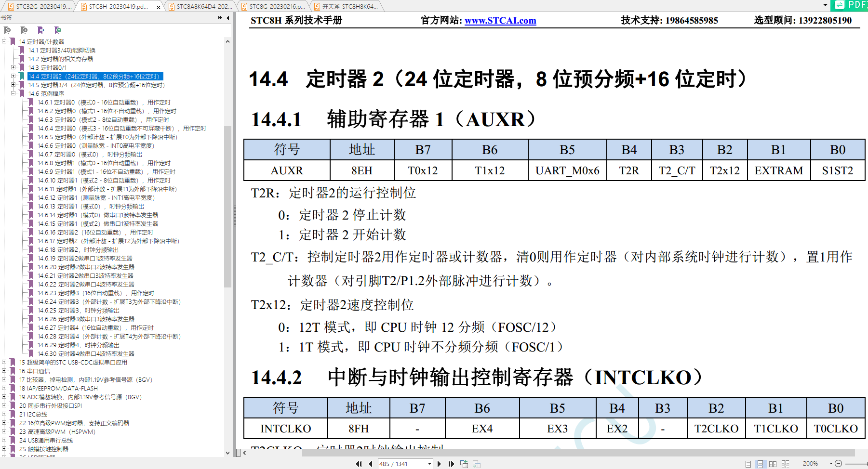Click the greyed go-to-next-view icon in status bar

477,464
